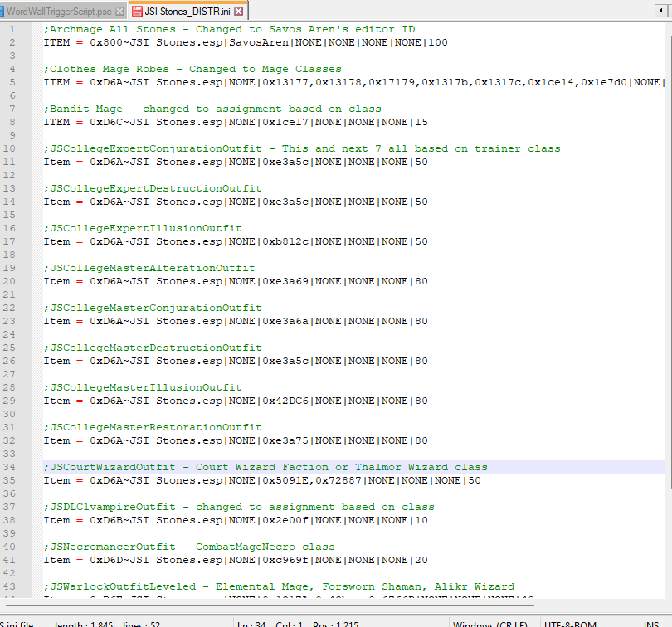This screenshot has width=672, height=627.
Task: Click the ';Bandit Mage' comment line
Action: pyautogui.click(x=212, y=109)
